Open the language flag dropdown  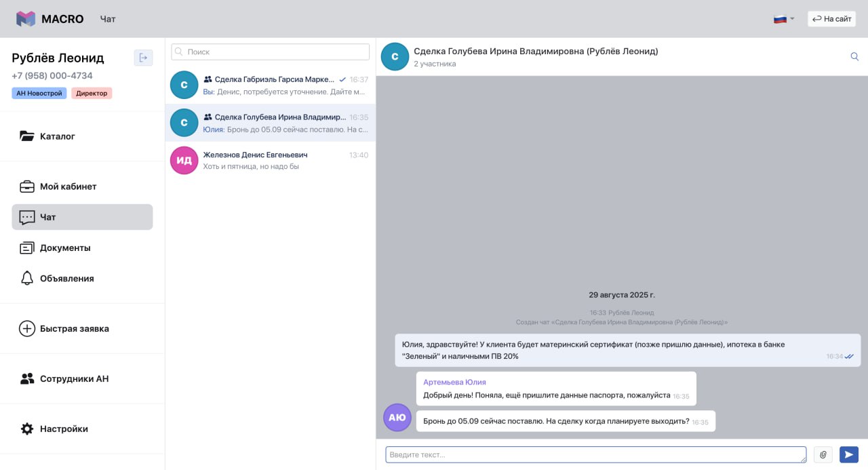784,19
